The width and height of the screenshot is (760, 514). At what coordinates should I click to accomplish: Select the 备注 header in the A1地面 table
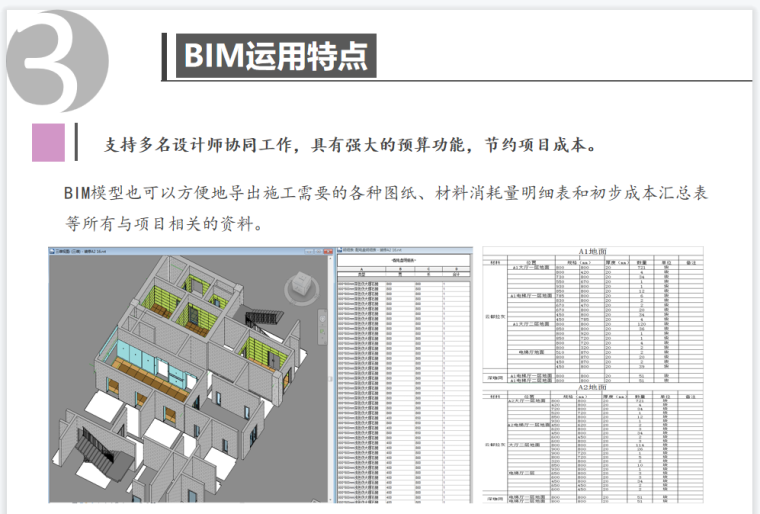coord(691,260)
